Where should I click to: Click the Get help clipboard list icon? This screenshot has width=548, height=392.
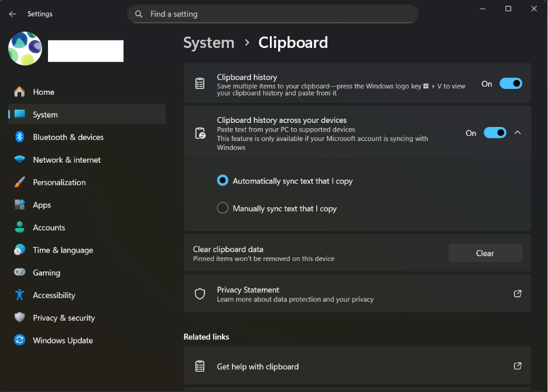[x=200, y=366]
